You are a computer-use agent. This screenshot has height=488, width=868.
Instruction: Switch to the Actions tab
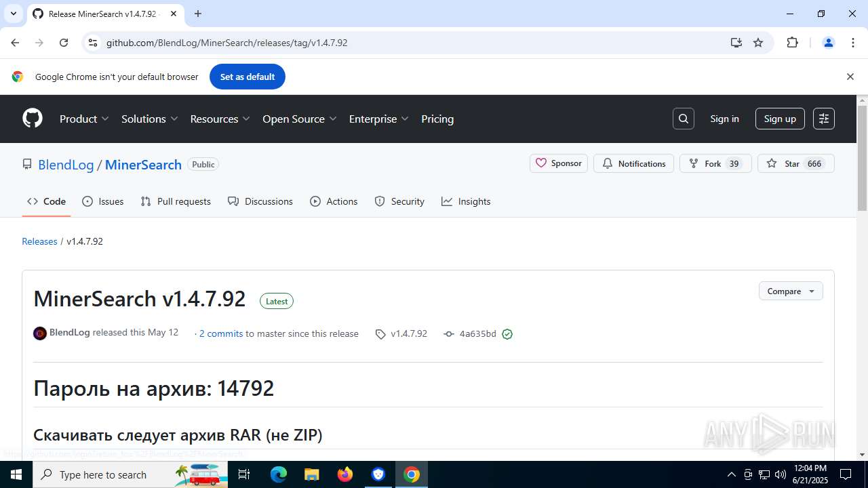334,201
